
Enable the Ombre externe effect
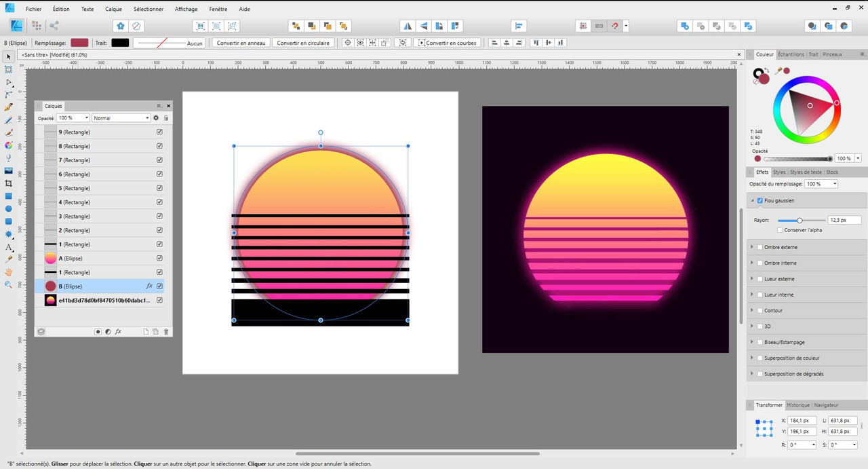(760, 247)
